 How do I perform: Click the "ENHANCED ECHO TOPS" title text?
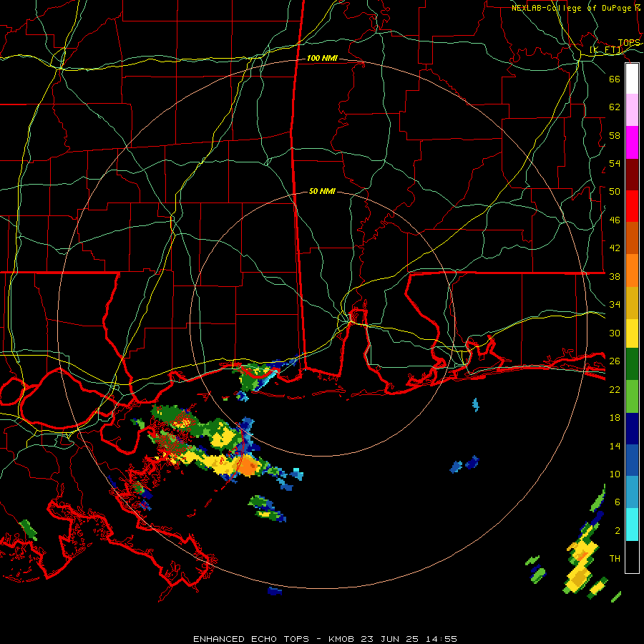tap(251, 639)
